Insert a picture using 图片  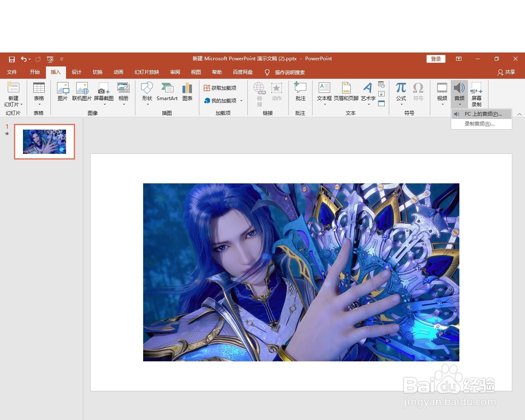63,91
